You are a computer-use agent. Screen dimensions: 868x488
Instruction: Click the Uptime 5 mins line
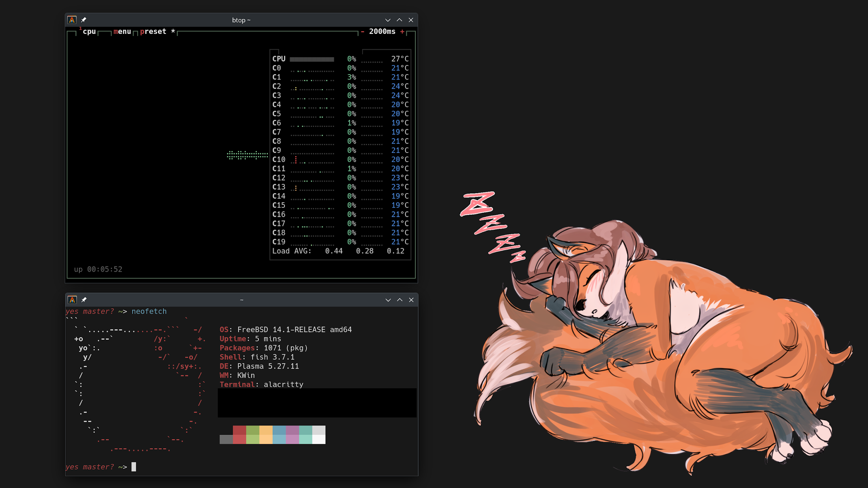tap(251, 339)
